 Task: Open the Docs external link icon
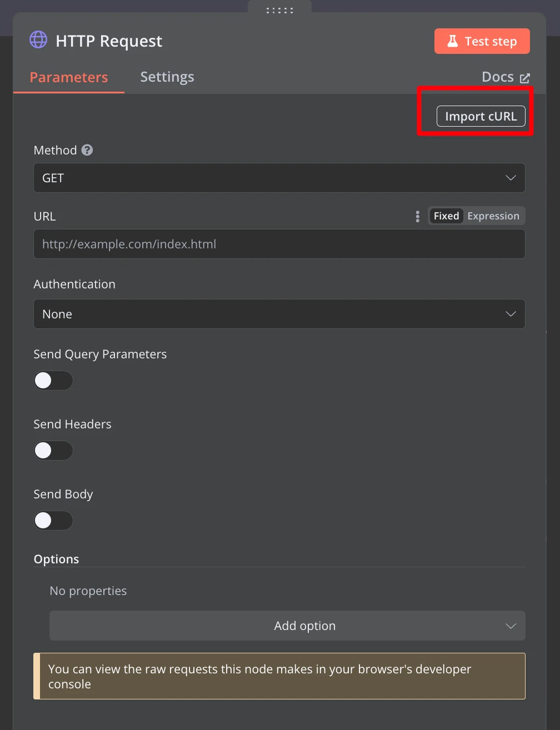[525, 78]
